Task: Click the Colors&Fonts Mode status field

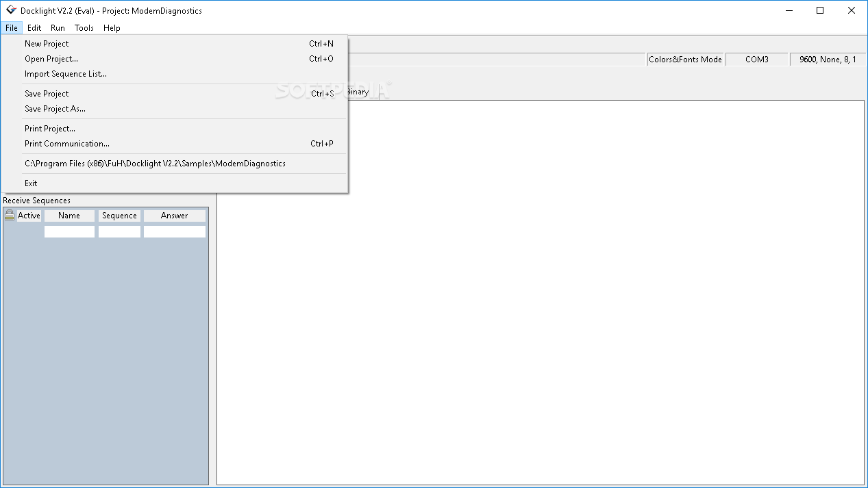Action: click(685, 60)
